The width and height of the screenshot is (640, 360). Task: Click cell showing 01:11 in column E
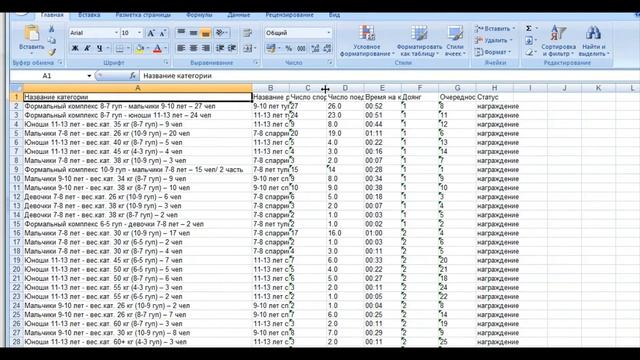(x=382, y=133)
